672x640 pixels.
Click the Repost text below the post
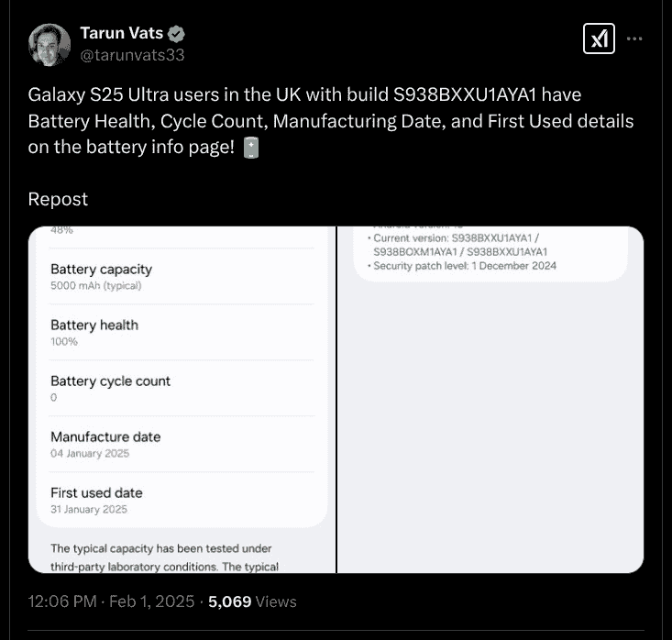[x=58, y=199]
